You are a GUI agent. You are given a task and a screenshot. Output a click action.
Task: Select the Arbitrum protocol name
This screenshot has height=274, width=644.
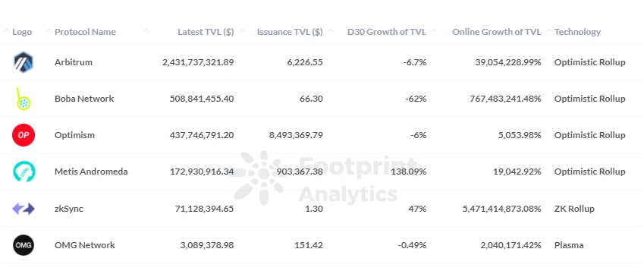[74, 62]
